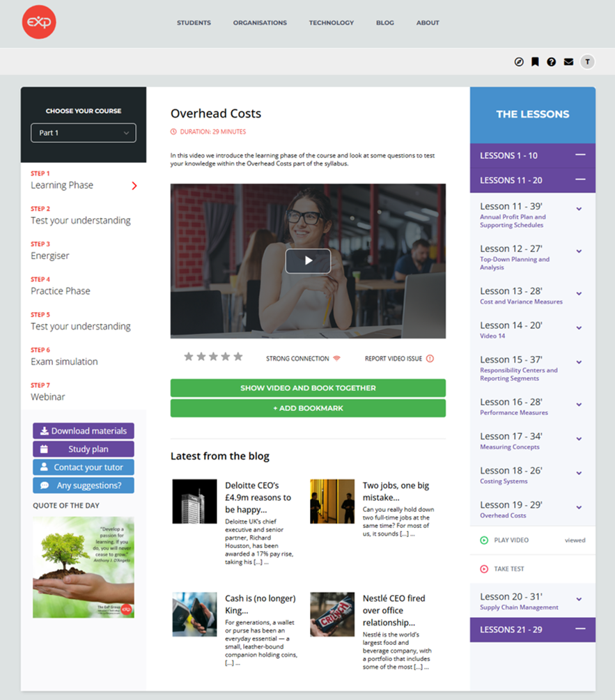This screenshot has width=615, height=700.
Task: Expand Lesson 12 Top-Down Planning chevron
Action: tap(579, 251)
